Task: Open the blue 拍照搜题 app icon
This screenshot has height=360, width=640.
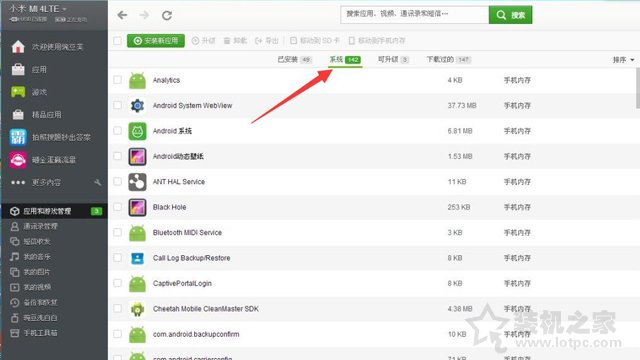Action: [18, 137]
